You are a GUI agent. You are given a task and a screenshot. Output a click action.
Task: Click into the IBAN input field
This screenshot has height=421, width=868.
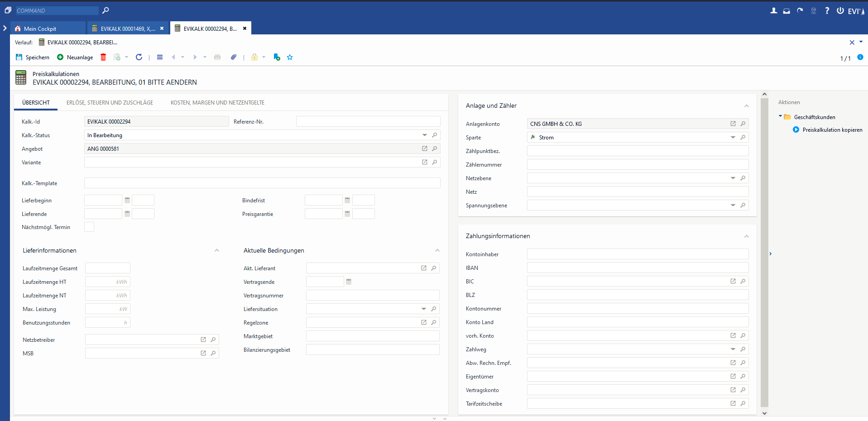click(637, 268)
